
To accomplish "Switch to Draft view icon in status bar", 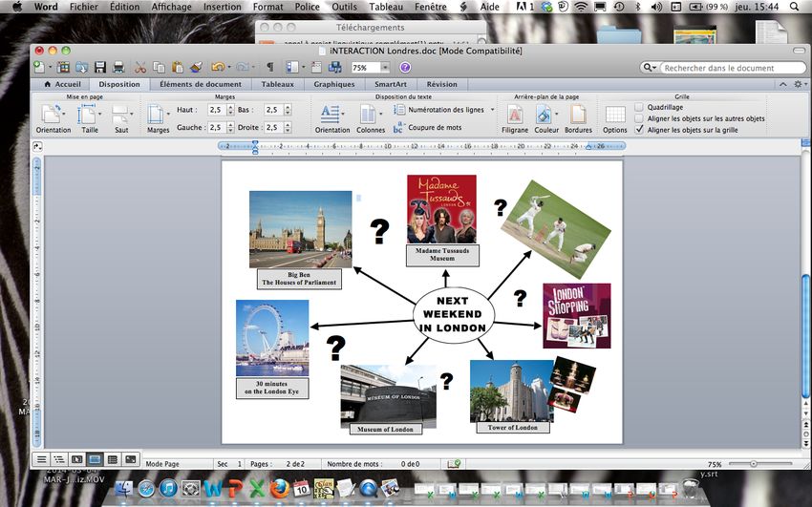I will click(42, 459).
